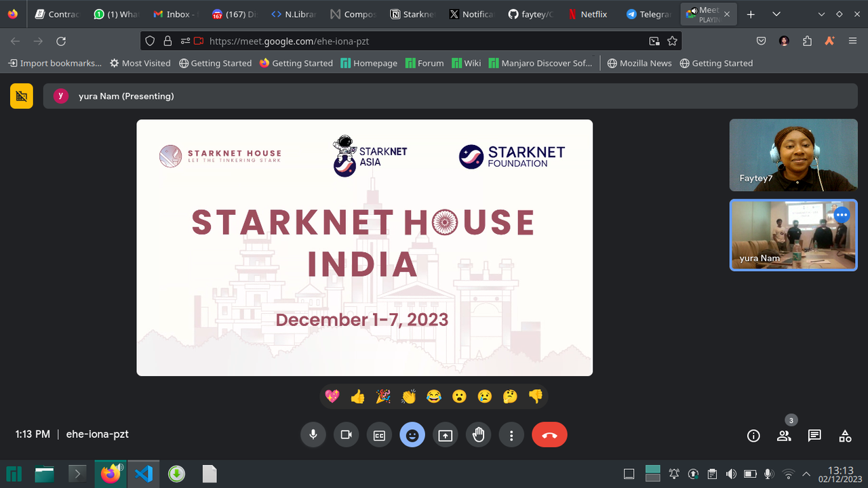Open the Firefox hamburger application menu
Viewport: 868px width, 488px height.
point(852,41)
